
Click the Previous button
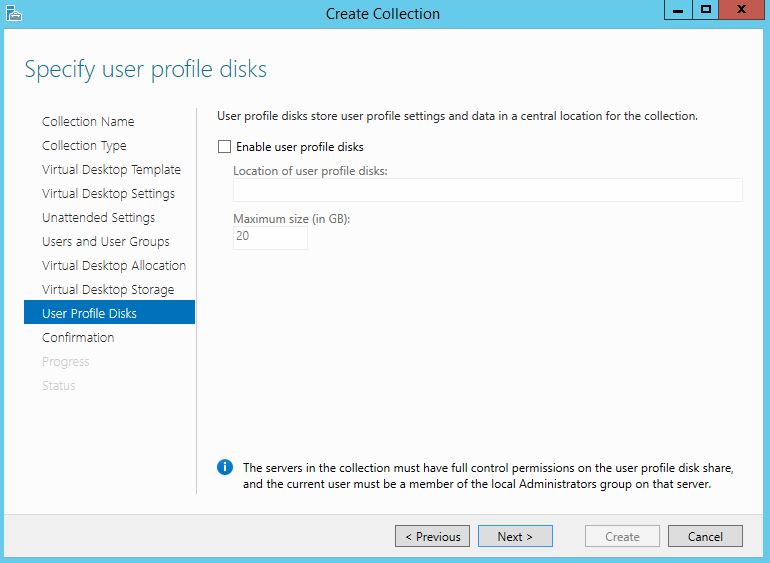coord(432,536)
